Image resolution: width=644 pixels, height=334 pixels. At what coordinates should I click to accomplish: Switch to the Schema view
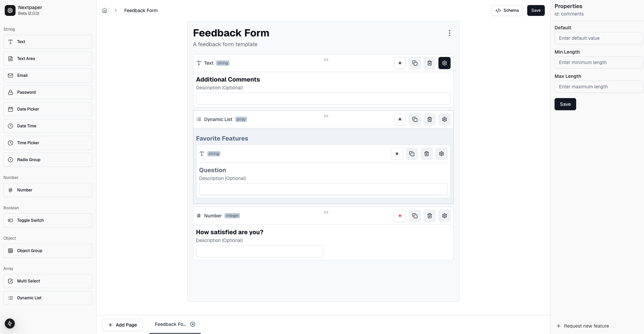(x=507, y=10)
